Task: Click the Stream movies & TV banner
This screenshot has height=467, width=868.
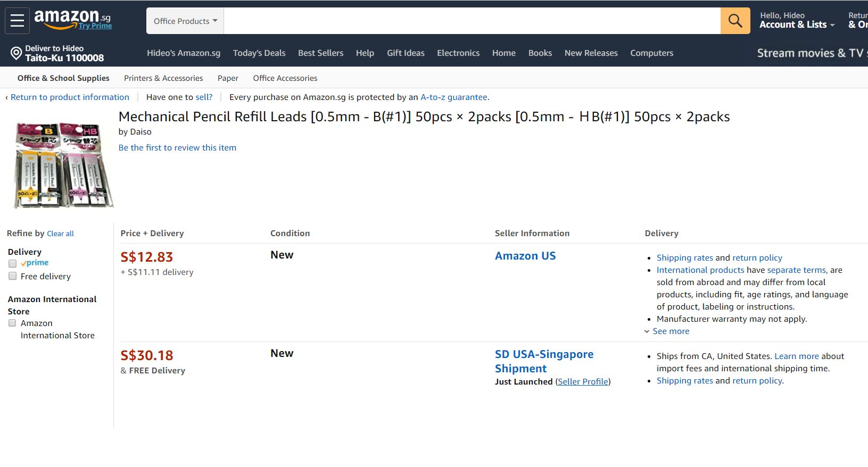Action: click(812, 53)
